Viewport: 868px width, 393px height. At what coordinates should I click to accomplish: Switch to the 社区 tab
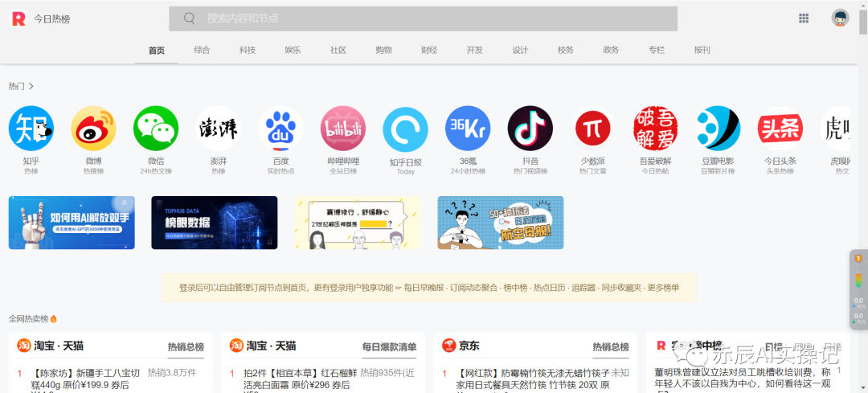(x=338, y=50)
